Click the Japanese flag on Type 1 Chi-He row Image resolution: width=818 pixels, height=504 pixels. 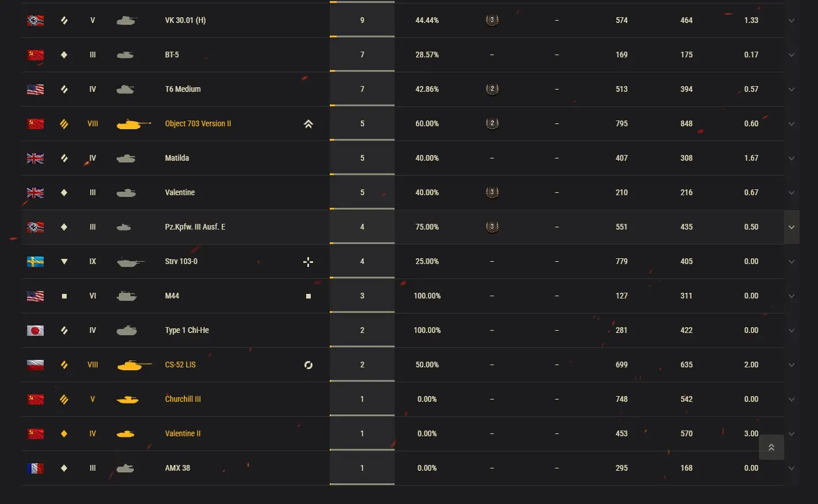click(36, 331)
